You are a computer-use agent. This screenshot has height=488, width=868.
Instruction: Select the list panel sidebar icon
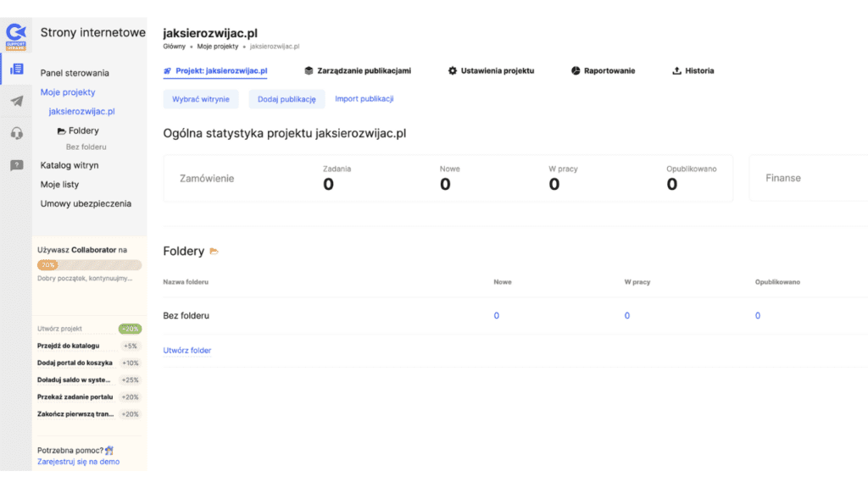(x=17, y=69)
